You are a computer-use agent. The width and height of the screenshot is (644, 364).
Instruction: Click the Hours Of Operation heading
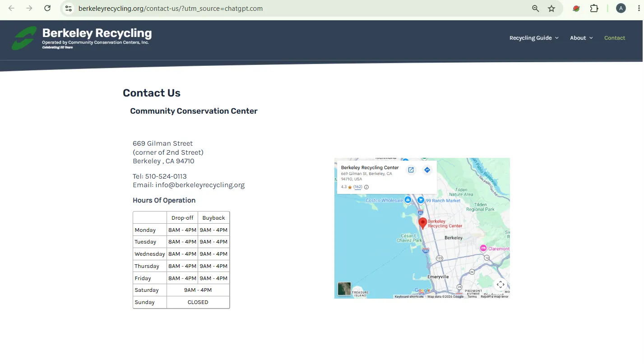pos(164,200)
